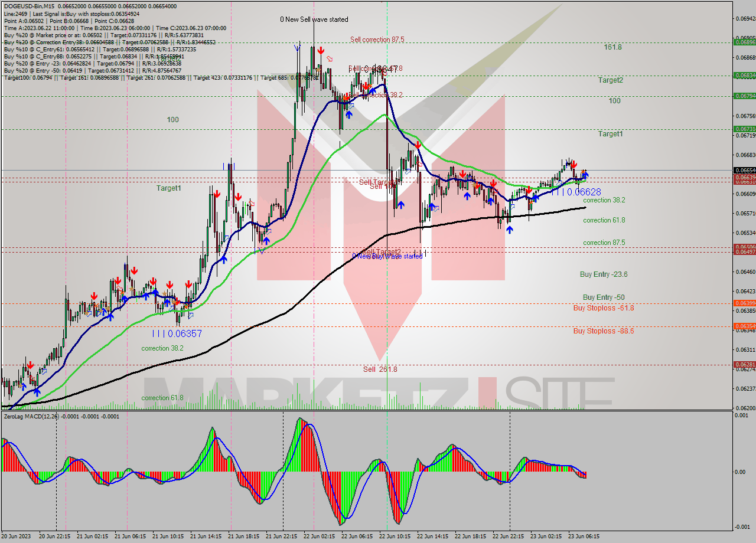This screenshot has height=543, width=756.
Task: Click the '21 Jun 14:15' time label
Action: (206, 537)
